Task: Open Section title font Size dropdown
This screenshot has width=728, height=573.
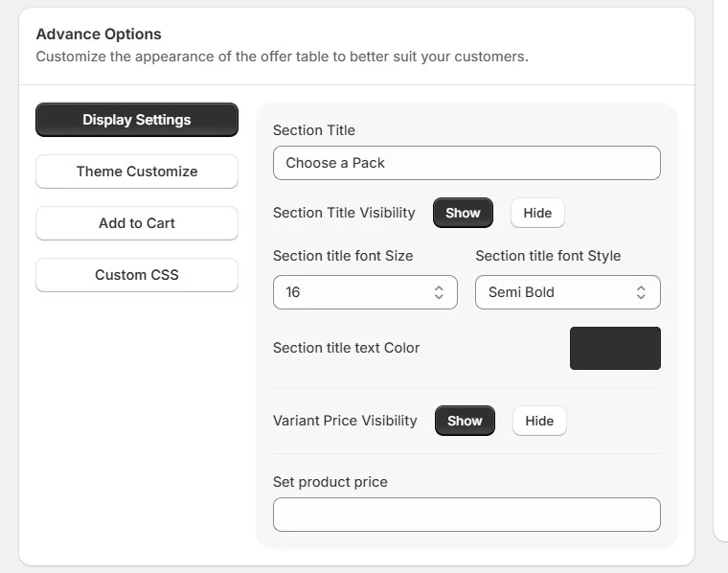Action: [x=365, y=292]
